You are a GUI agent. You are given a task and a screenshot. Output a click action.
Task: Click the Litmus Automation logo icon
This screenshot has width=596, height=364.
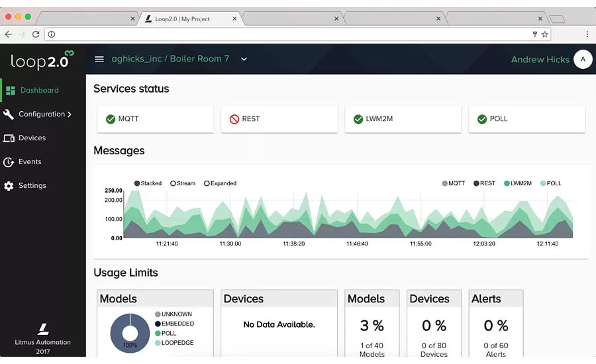(43, 329)
